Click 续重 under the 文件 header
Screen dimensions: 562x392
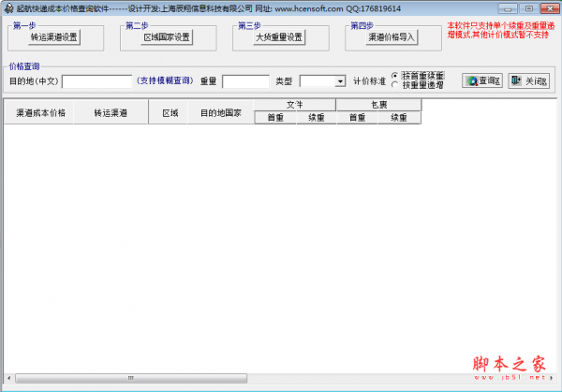[x=317, y=118]
